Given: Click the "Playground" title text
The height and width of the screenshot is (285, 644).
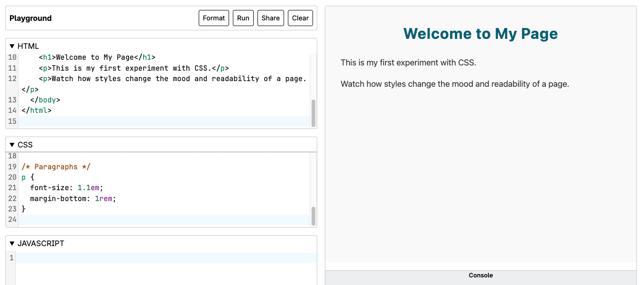Looking at the screenshot, I should tap(30, 18).
